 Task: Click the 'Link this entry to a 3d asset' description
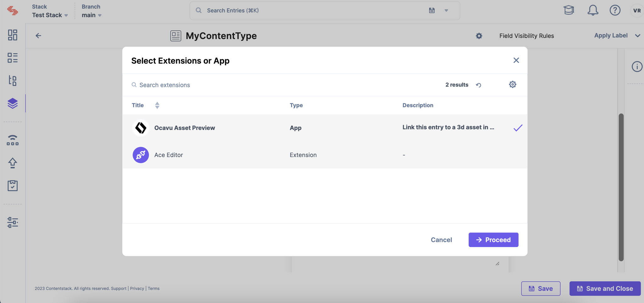pos(448,127)
